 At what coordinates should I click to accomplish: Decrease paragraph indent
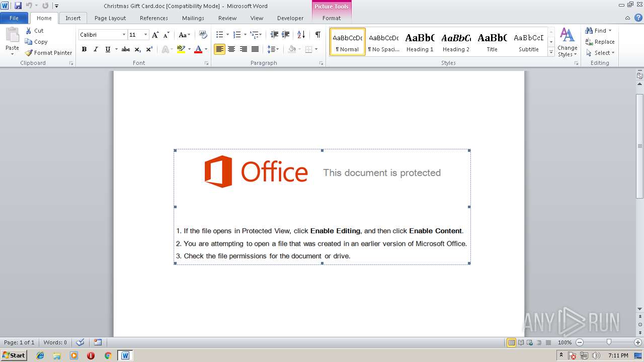point(274,35)
